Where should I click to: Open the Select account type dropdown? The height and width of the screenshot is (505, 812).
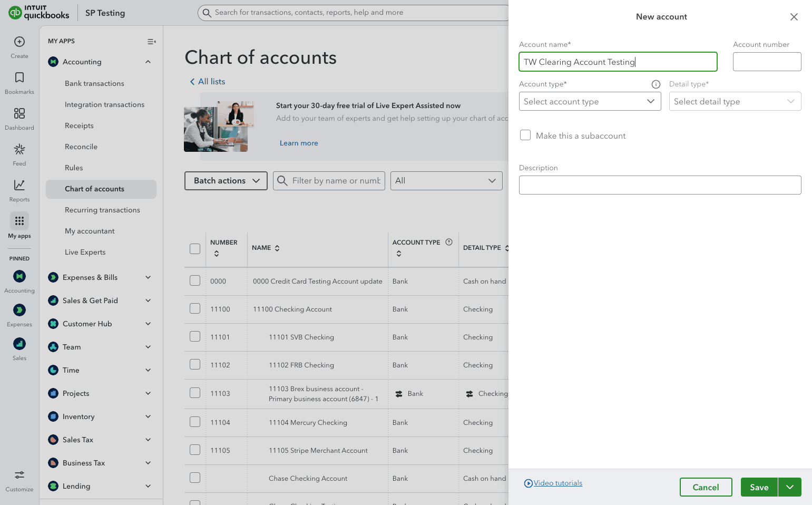[x=590, y=101]
